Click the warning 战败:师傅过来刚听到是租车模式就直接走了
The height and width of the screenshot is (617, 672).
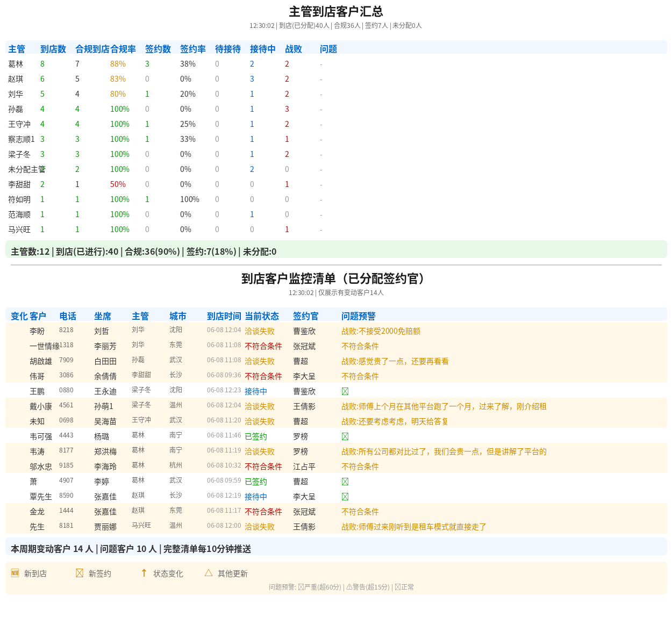[414, 527]
